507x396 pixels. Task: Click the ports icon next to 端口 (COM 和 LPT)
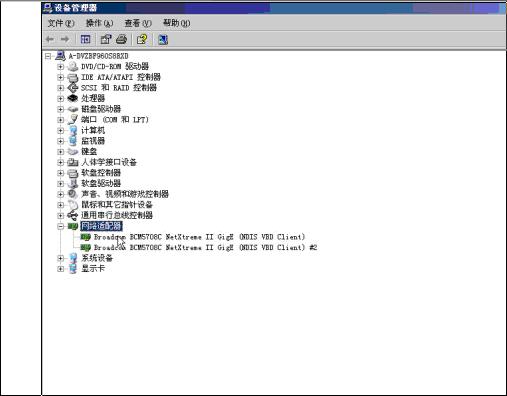coord(73,119)
